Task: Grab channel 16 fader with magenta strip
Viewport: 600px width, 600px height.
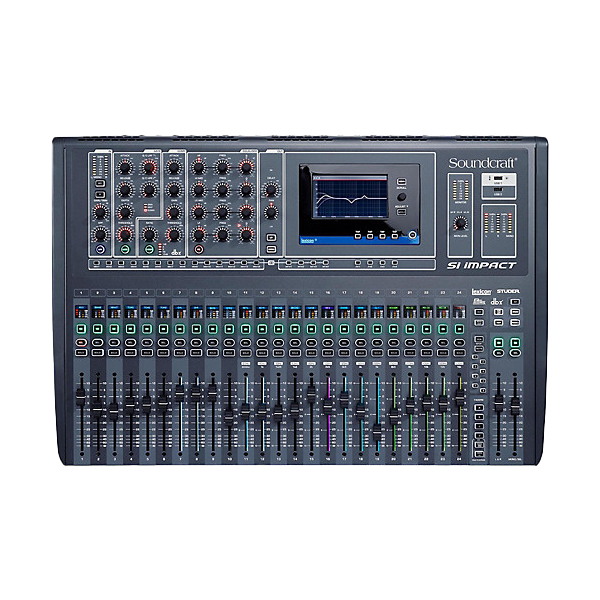Action: (x=328, y=405)
